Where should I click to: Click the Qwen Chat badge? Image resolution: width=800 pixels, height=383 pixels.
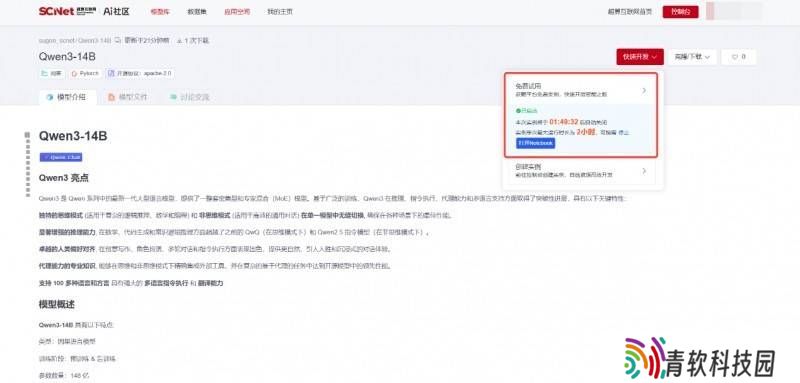61,157
